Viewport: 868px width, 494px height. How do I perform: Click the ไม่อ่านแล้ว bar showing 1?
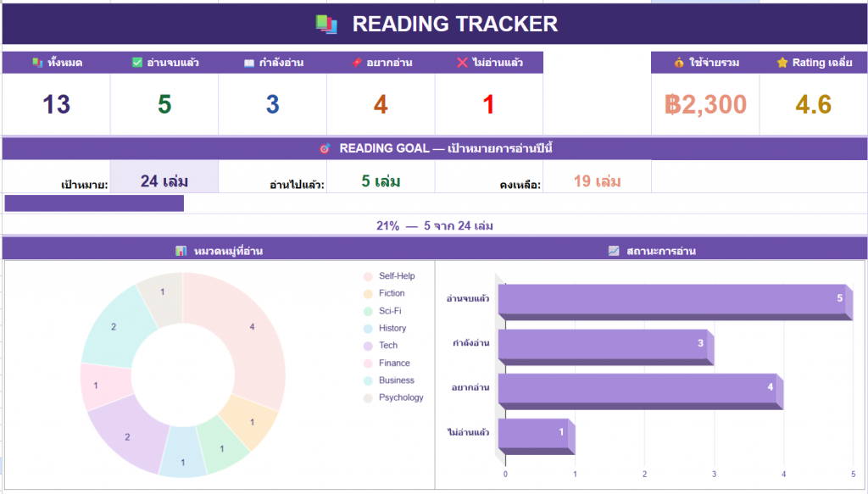tap(532, 433)
